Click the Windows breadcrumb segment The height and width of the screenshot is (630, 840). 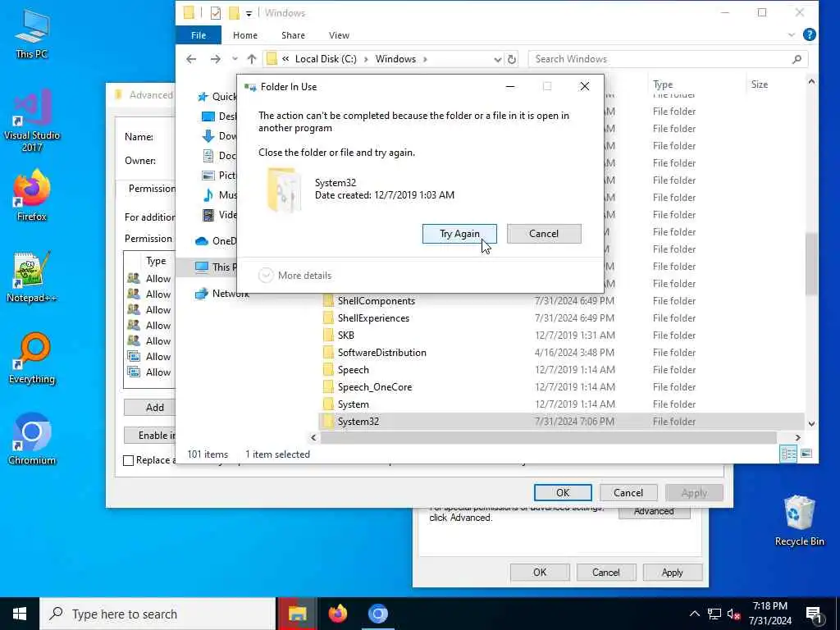tap(395, 59)
